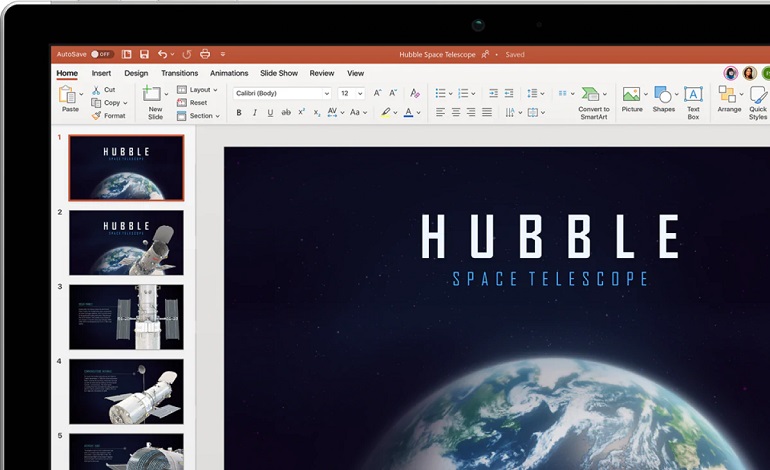Click the Line Spacing icon
This screenshot has width=770, height=470.
pos(532,93)
